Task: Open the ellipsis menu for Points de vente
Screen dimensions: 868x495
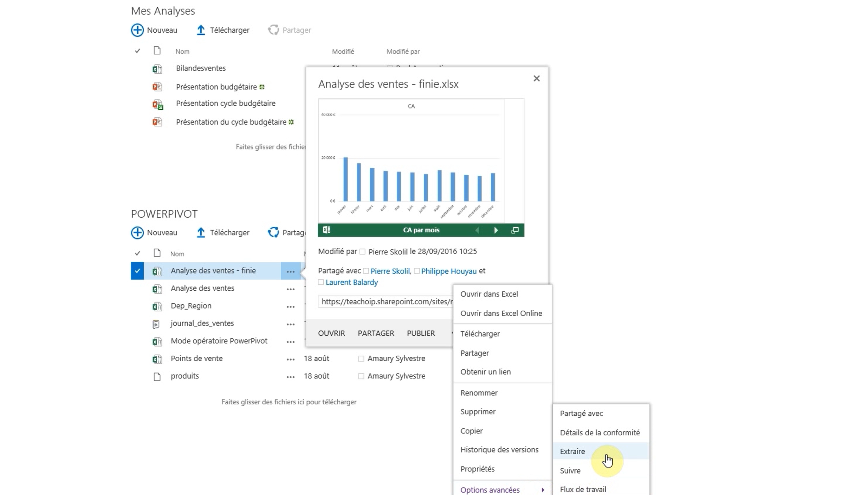Action: [x=290, y=359]
